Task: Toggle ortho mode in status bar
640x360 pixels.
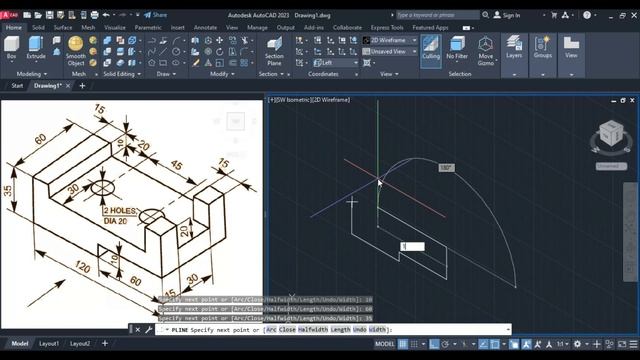Action: (x=434, y=344)
